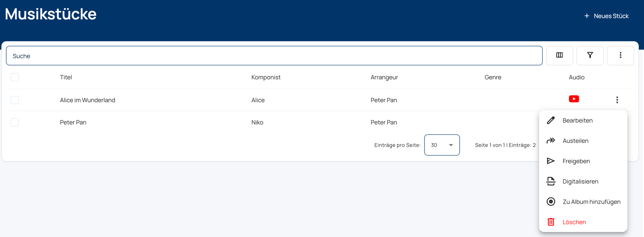Open the table's three-dot options menu

pyautogui.click(x=620, y=56)
